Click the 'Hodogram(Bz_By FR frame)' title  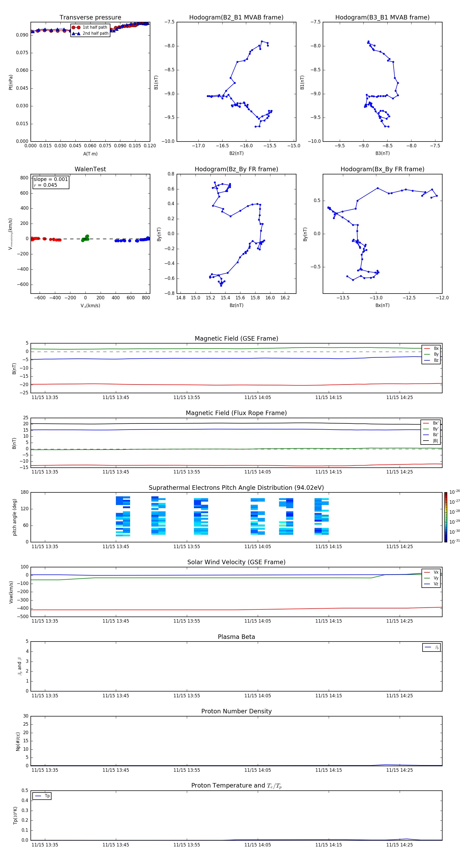236,169
